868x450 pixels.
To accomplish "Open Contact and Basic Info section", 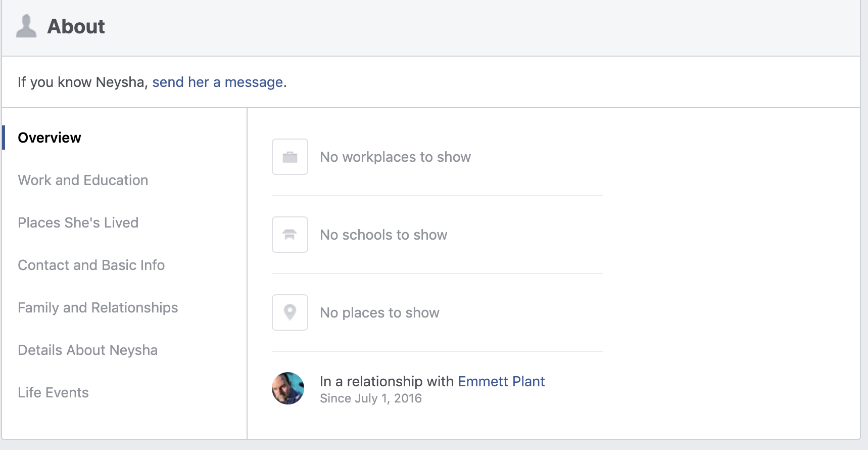I will pos(91,265).
